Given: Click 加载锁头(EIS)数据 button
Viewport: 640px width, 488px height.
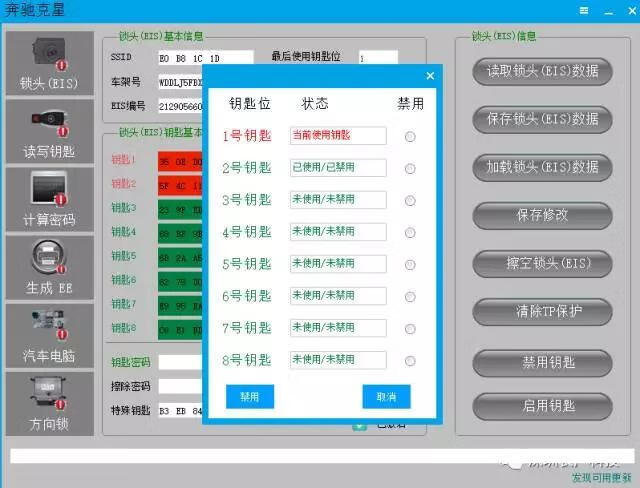Looking at the screenshot, I should (x=542, y=167).
